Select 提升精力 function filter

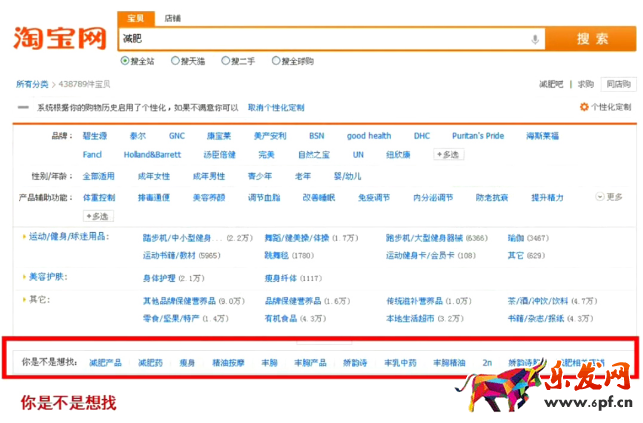547,198
